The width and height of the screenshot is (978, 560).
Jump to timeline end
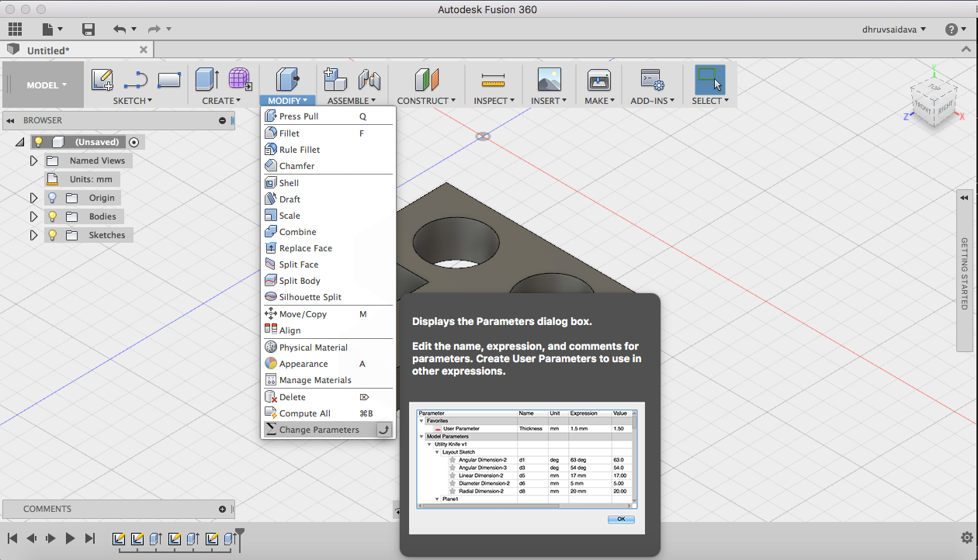[90, 538]
